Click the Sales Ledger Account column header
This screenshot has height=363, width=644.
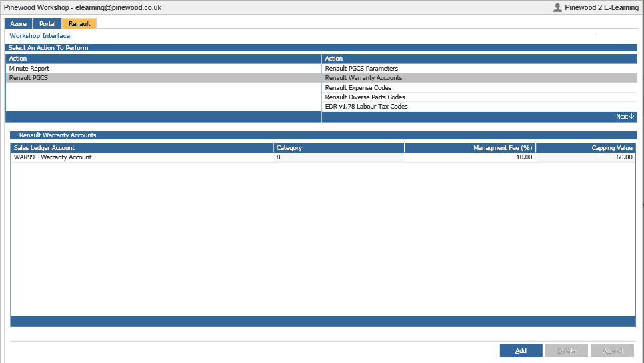tap(142, 148)
